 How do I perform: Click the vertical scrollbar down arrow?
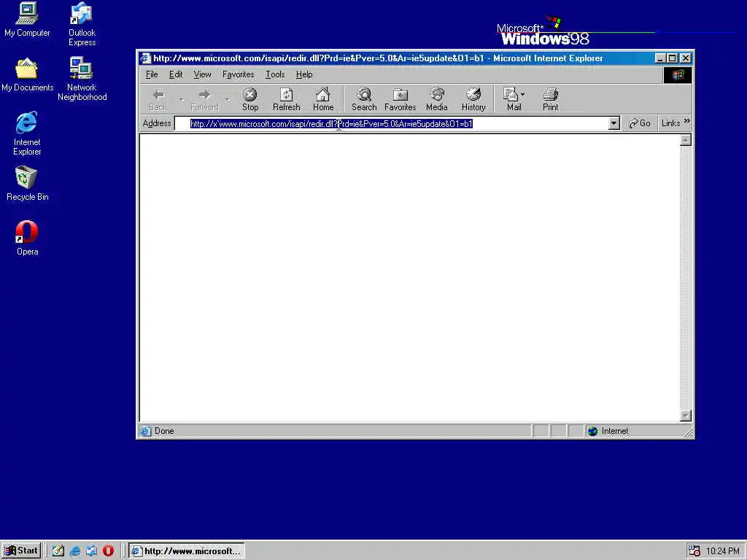pos(686,416)
